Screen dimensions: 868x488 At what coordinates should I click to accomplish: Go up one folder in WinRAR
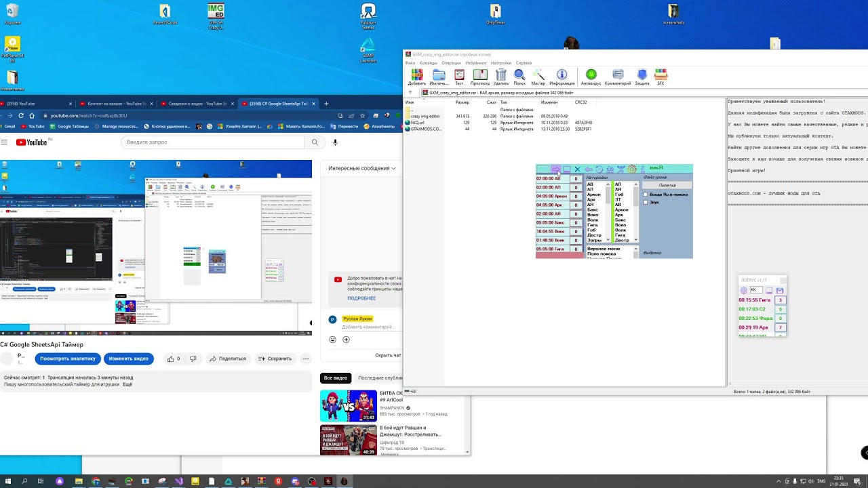(410, 92)
